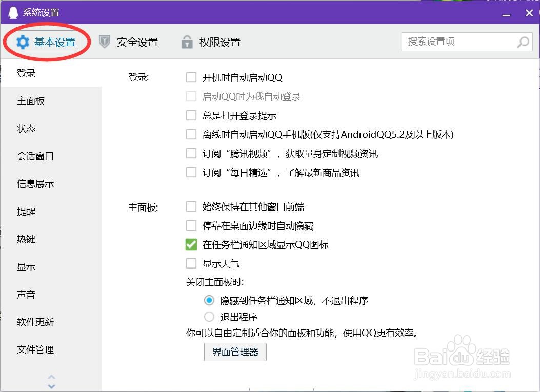Click the gear icon of 基本设置
Screen dimensions: 540x392
23,42
